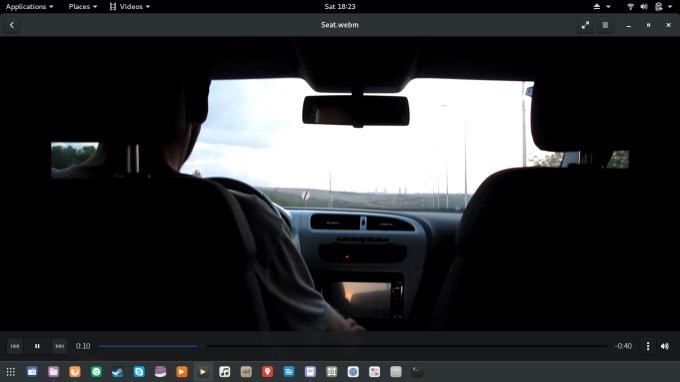Launch the orange browser icon in dock
Screen dimensions: 680x382
[75, 372]
